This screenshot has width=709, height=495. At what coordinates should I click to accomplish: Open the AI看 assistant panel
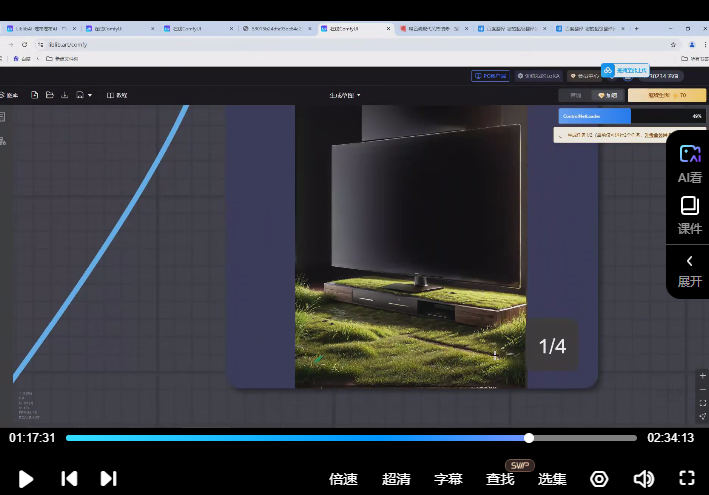690,163
